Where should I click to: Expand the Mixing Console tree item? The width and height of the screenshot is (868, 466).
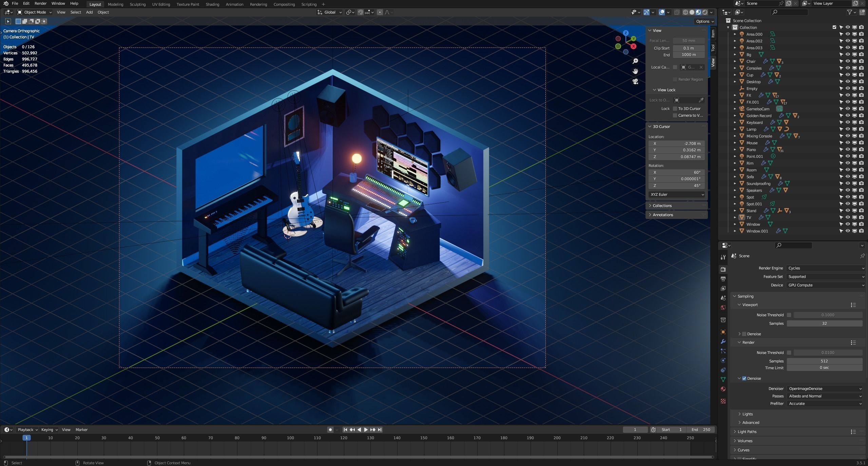click(x=735, y=136)
